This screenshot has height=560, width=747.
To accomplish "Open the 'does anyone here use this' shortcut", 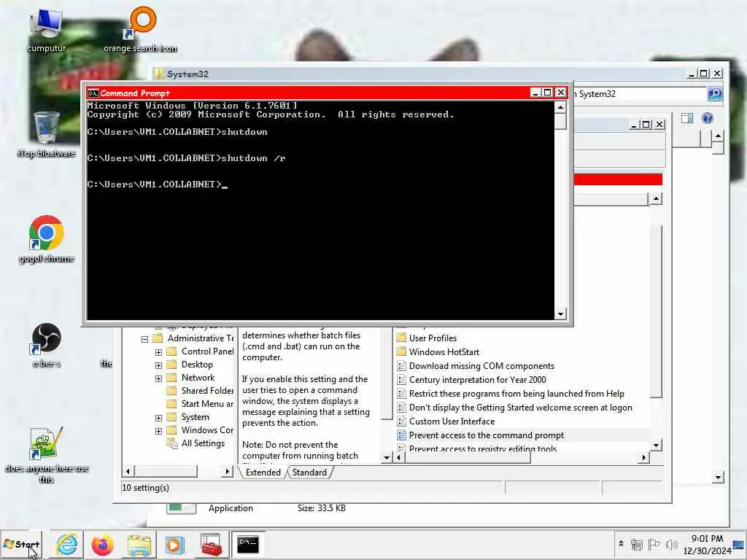I will [46, 455].
